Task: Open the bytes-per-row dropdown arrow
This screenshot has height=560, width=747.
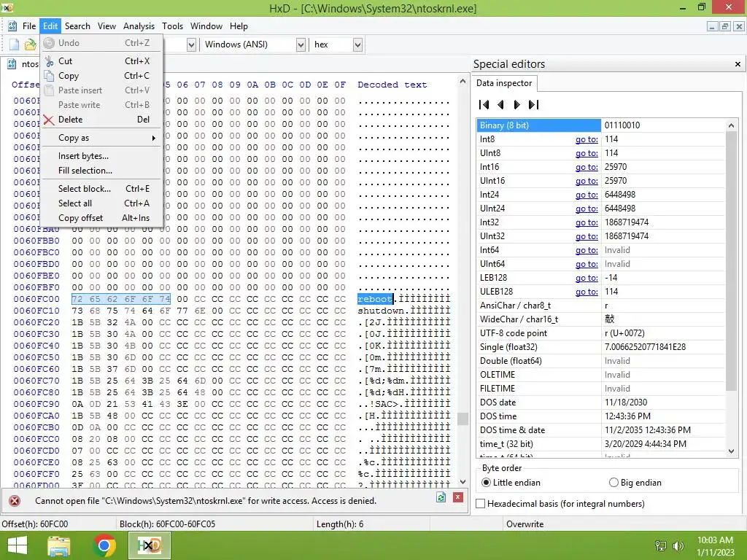Action: 191,44
